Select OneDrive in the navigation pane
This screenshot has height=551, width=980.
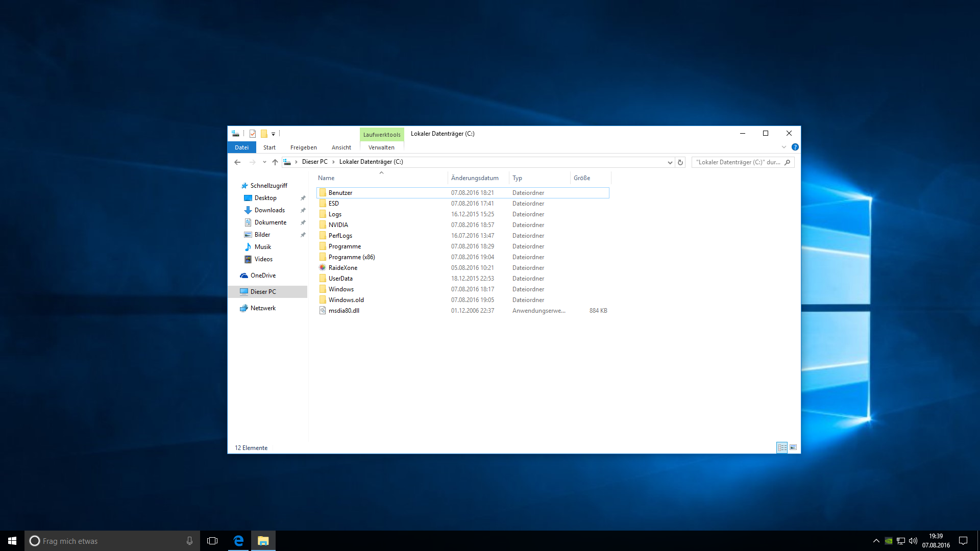coord(263,275)
